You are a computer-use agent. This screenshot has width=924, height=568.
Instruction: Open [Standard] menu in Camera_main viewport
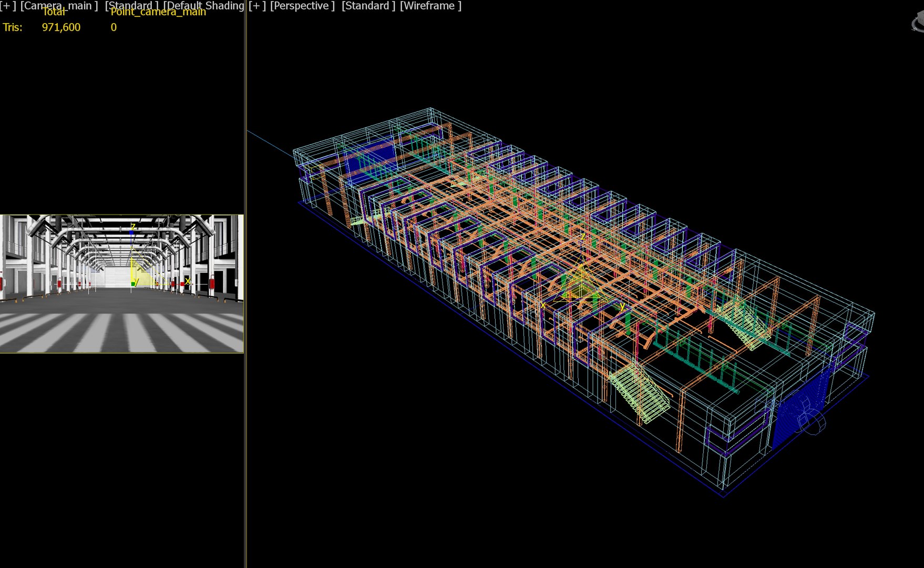coord(131,6)
